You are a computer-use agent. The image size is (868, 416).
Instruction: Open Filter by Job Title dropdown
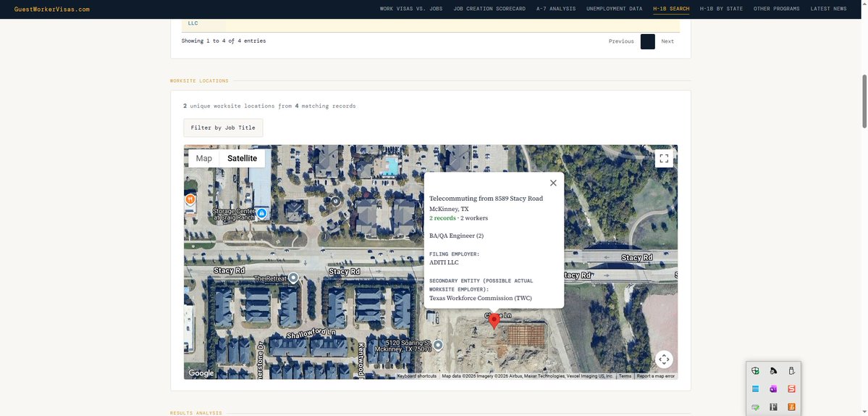point(223,128)
